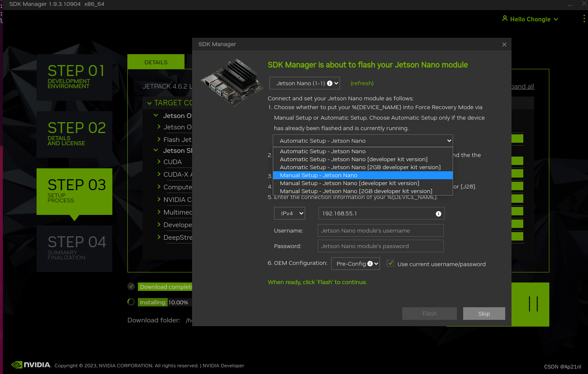Choose Manual Setup - Jetson Nano [developer kit version]
This screenshot has height=374, width=588.
[363, 183]
